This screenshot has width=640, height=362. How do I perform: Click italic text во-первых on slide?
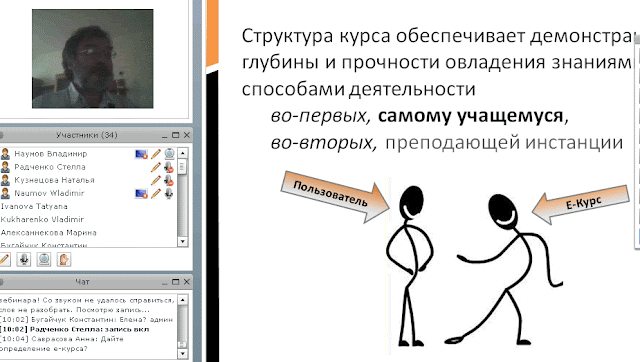[x=321, y=116]
